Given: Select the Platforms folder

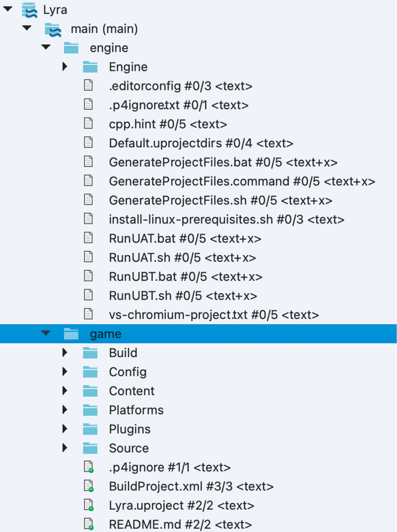Looking at the screenshot, I should [x=136, y=410].
